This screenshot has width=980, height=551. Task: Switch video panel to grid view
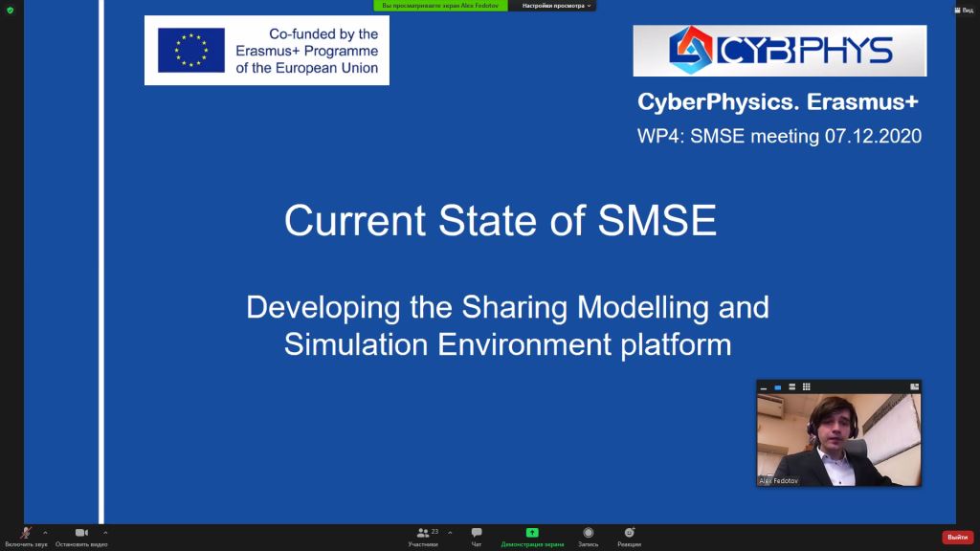click(806, 387)
